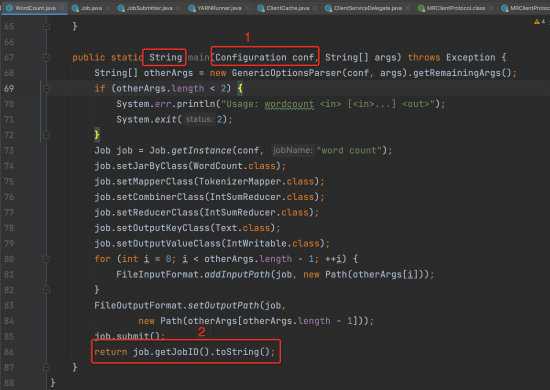This screenshot has width=550, height=390.
Task: Close the JobSubmitter.java tab
Action: pos(179,8)
